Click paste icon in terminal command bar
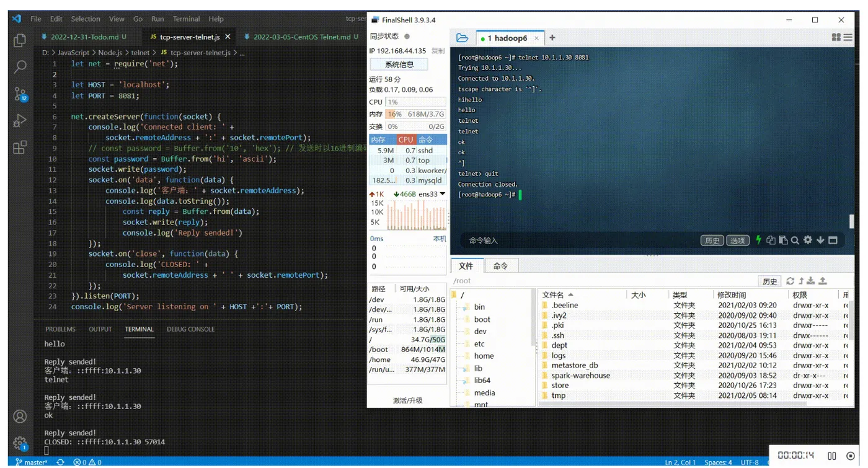 pyautogui.click(x=783, y=240)
